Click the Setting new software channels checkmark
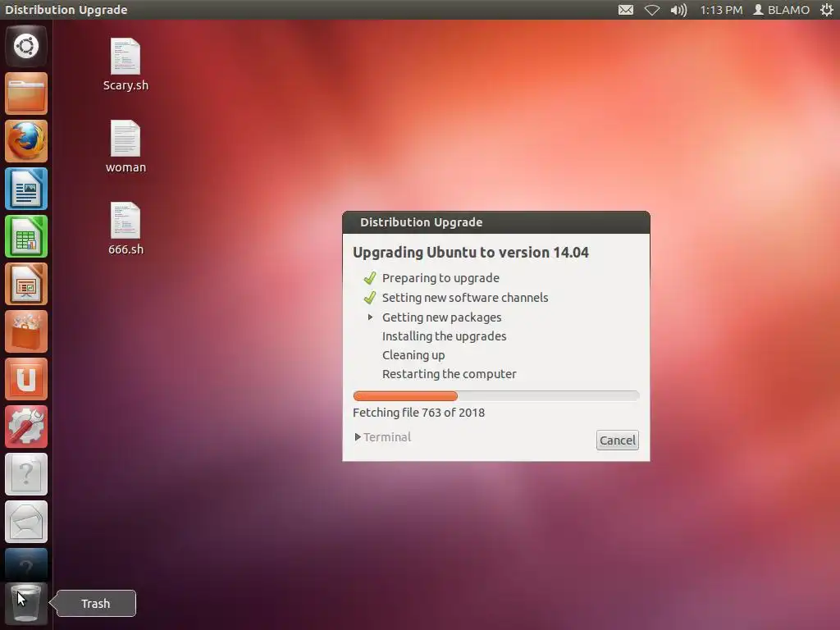The image size is (840, 630). pyautogui.click(x=370, y=298)
